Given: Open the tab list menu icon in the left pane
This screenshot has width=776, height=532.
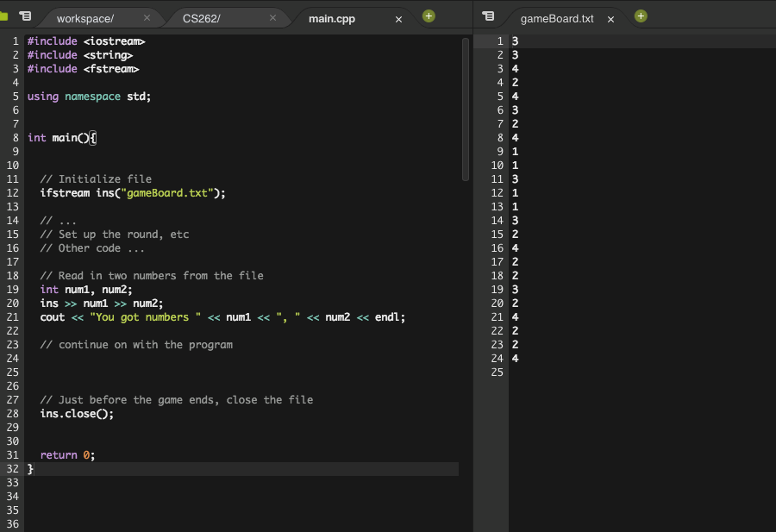Looking at the screenshot, I should (25, 16).
